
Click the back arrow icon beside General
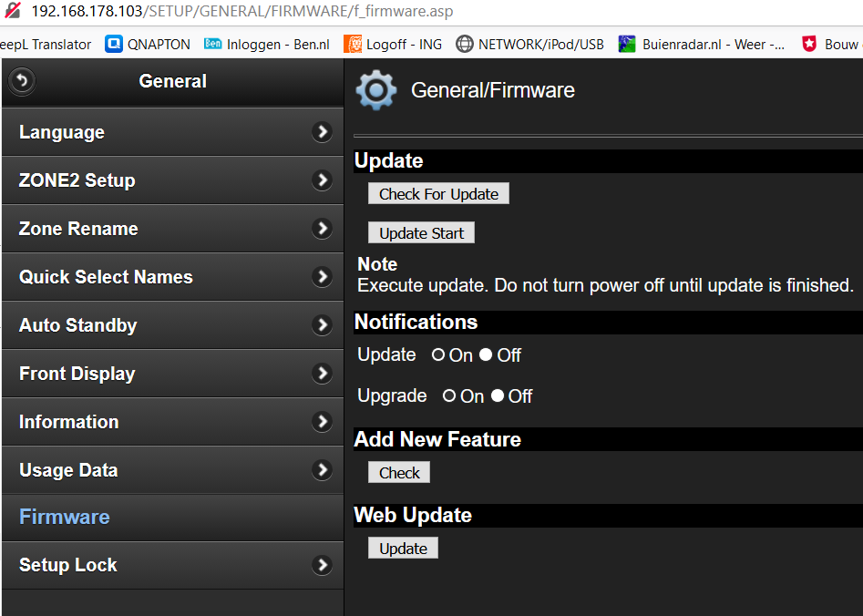coord(22,81)
